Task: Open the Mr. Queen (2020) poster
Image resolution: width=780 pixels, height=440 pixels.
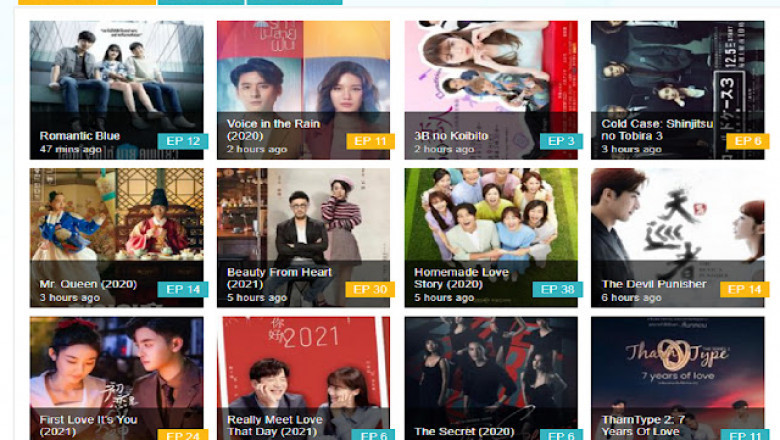Action: pos(116,238)
